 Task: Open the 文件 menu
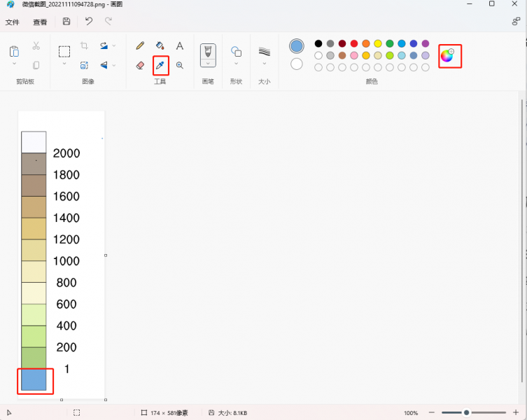13,22
